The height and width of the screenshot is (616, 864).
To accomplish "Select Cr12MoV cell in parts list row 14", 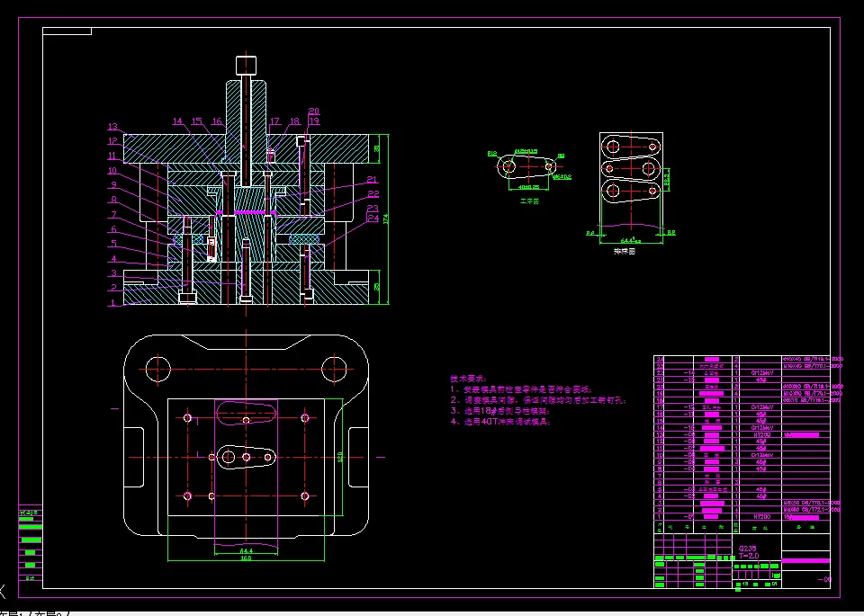I will 762,428.
